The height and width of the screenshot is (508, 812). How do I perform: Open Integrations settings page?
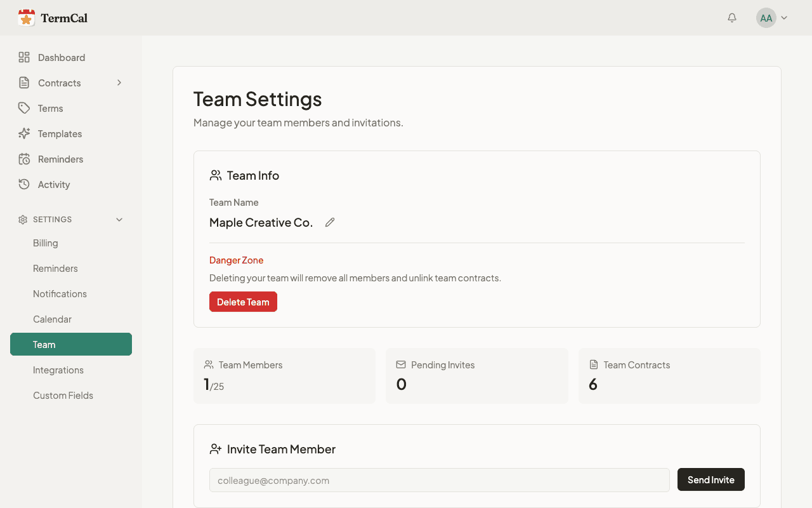coord(58,370)
